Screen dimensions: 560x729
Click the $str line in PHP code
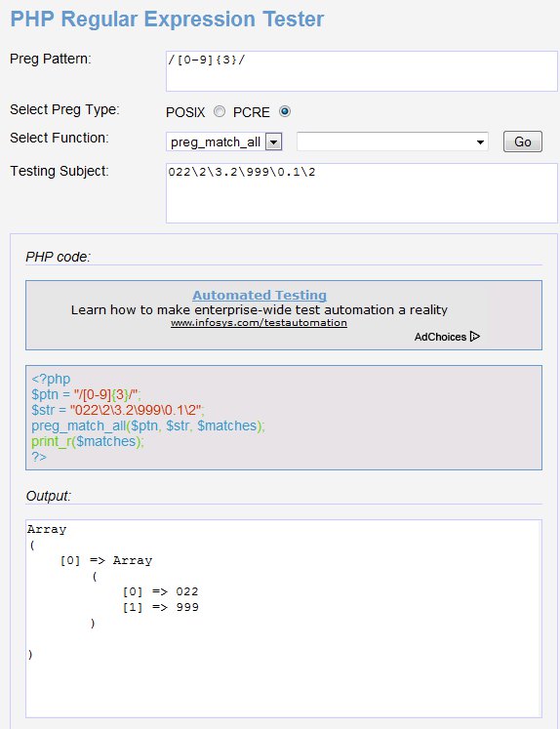point(118,410)
